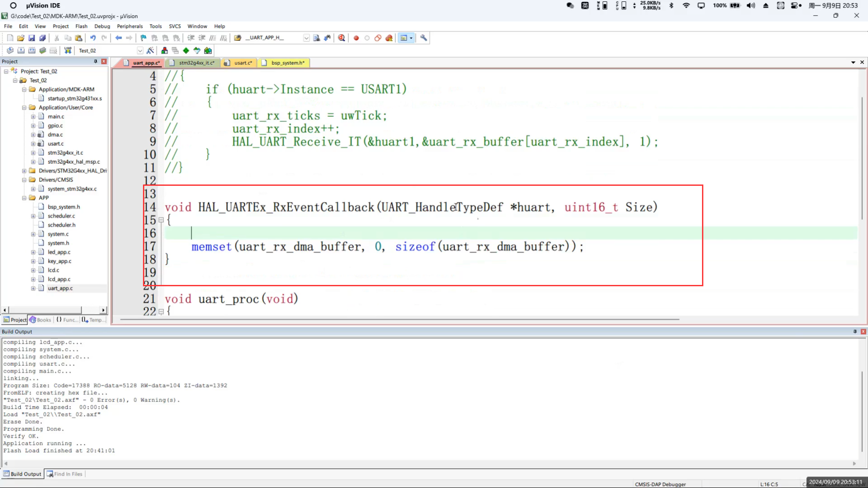Open the Test_02 target dropdown

coord(140,50)
